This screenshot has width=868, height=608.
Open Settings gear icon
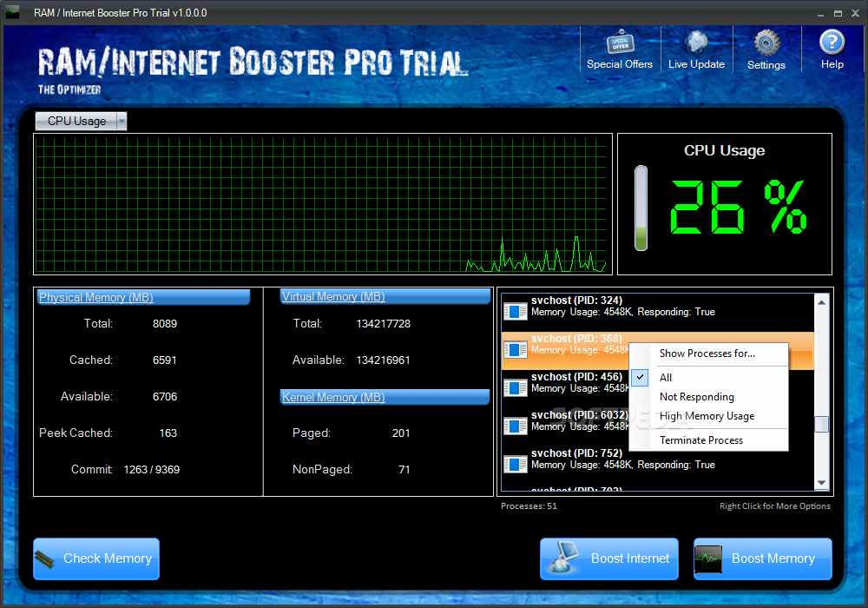click(x=766, y=43)
